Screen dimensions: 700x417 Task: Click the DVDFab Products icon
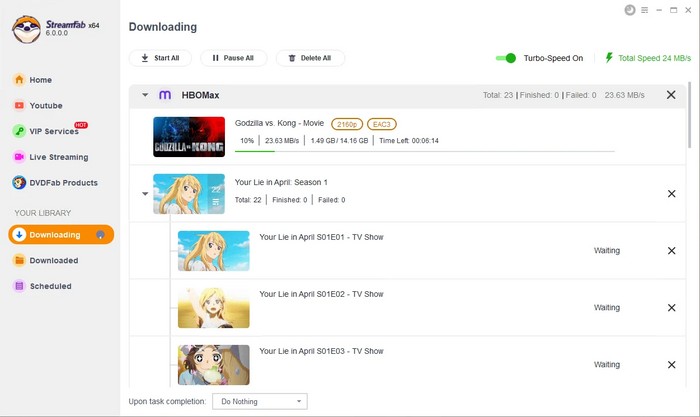pyautogui.click(x=19, y=183)
